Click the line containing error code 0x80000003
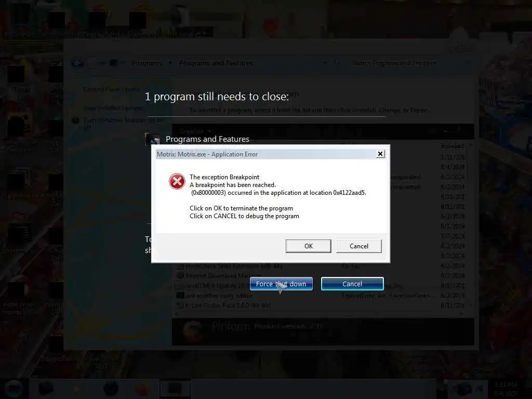Screen dimensions: 532x399 click(278, 193)
